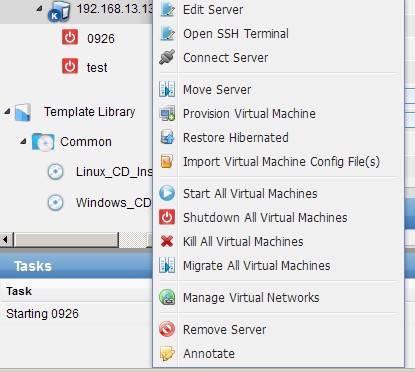The height and width of the screenshot is (372, 415).
Task: Collapse the Template Library tree node
Action: (x=7, y=111)
